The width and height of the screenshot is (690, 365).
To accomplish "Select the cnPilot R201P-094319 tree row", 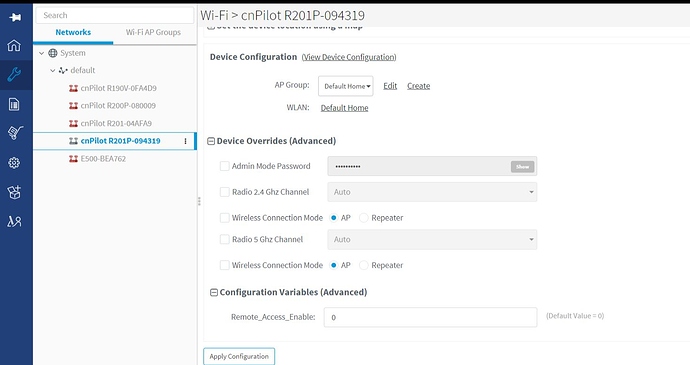I will [114, 141].
